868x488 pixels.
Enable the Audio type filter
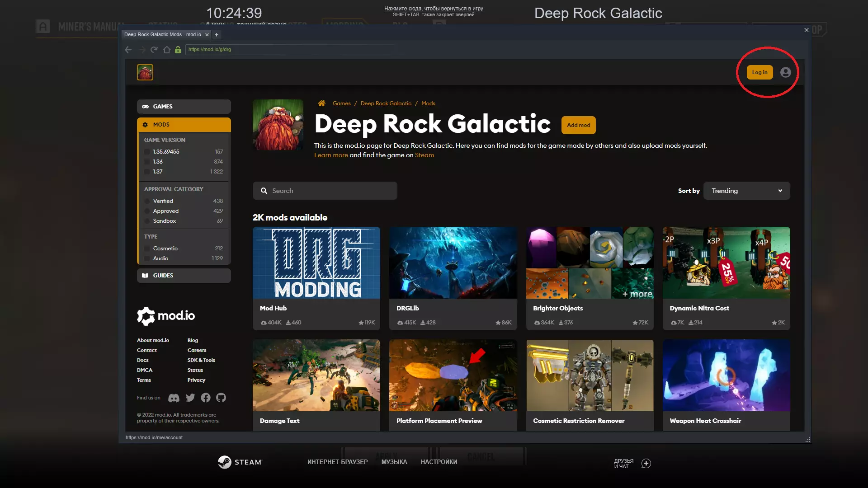147,258
